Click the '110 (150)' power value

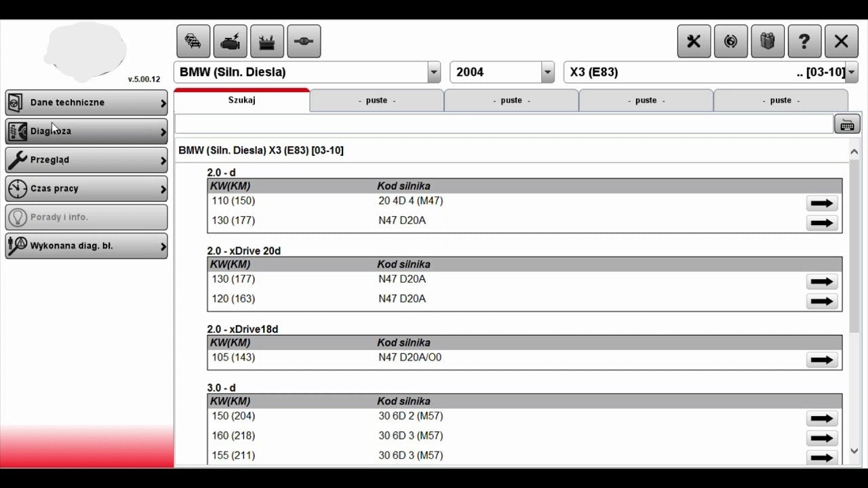click(233, 201)
